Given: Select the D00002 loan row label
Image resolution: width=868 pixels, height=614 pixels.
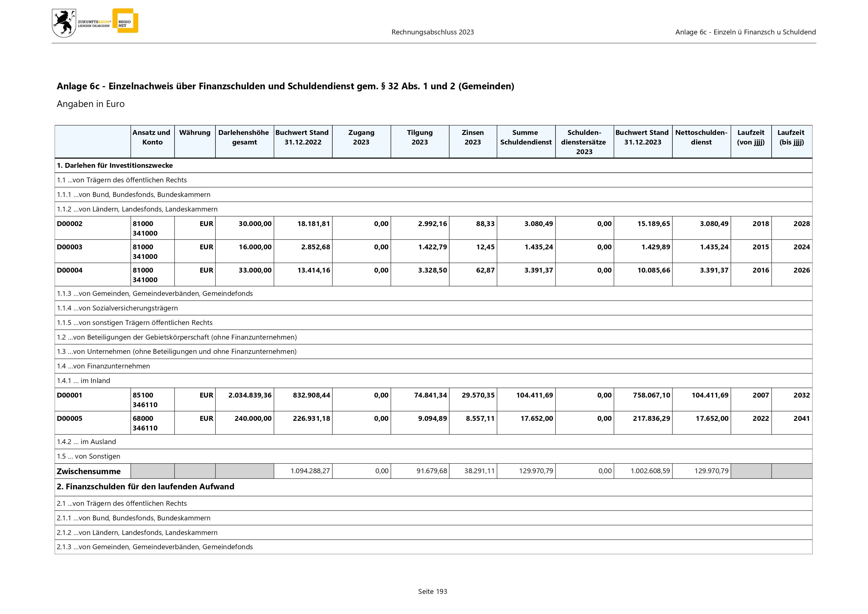Looking at the screenshot, I should pyautogui.click(x=69, y=224).
